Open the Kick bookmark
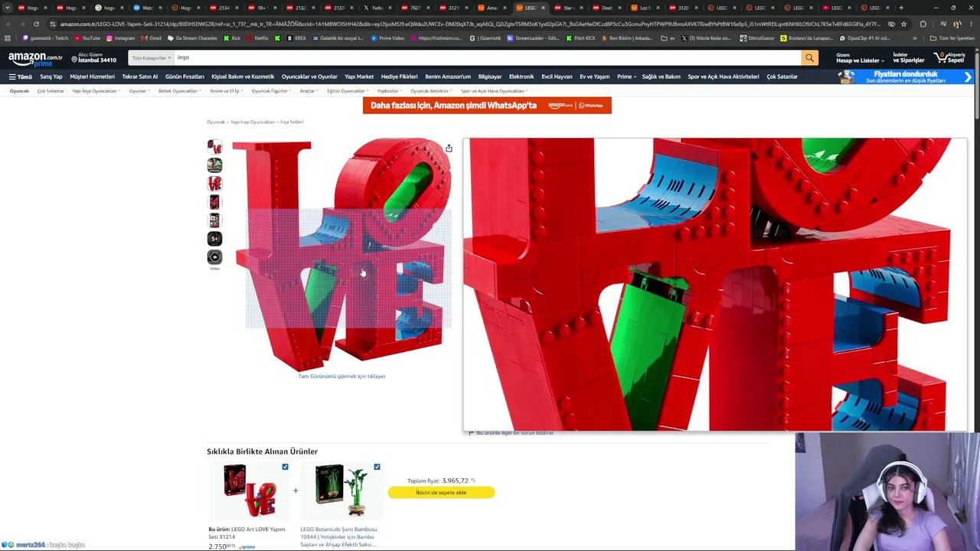 [230, 38]
